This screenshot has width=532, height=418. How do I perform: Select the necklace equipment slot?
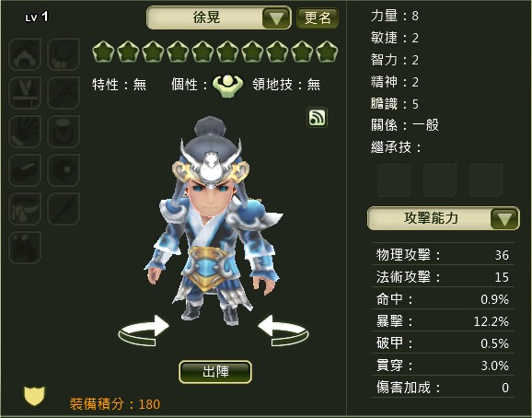point(64,54)
